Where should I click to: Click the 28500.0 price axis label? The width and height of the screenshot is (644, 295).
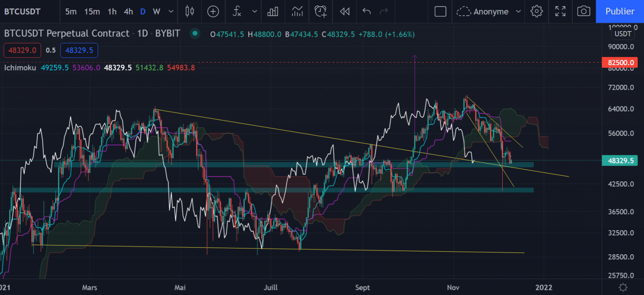(621, 257)
